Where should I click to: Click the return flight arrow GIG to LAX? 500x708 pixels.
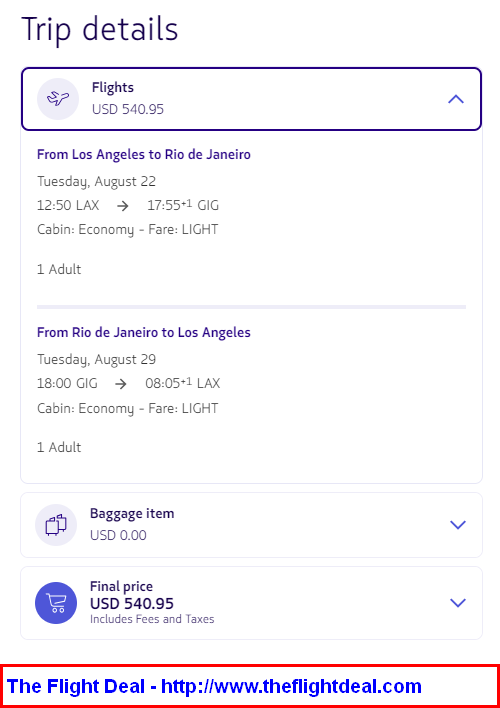[121, 384]
